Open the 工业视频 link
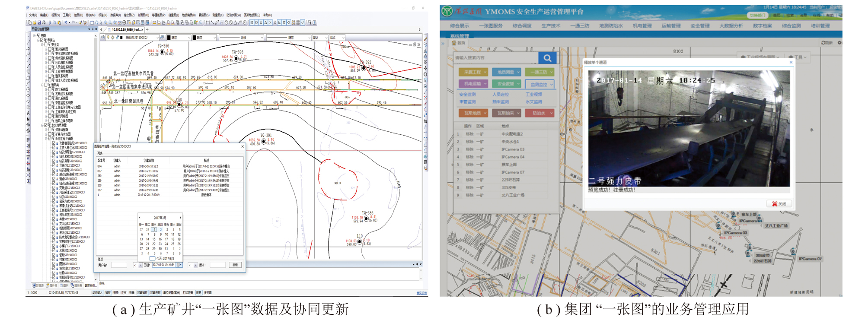 (534, 94)
